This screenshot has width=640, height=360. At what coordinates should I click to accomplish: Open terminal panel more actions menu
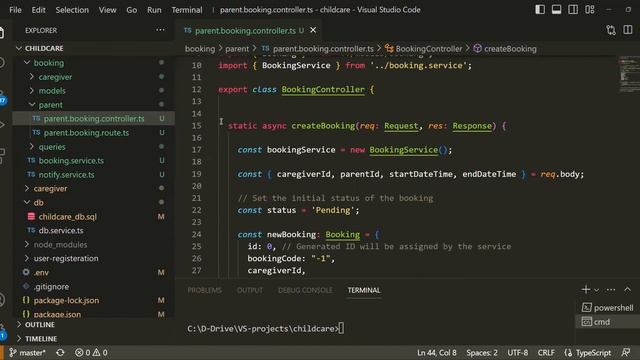click(611, 290)
